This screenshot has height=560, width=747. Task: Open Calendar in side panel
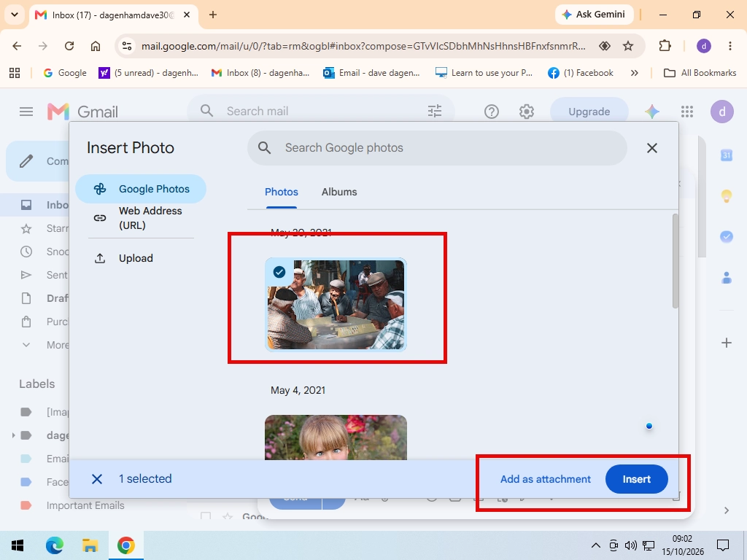point(726,155)
